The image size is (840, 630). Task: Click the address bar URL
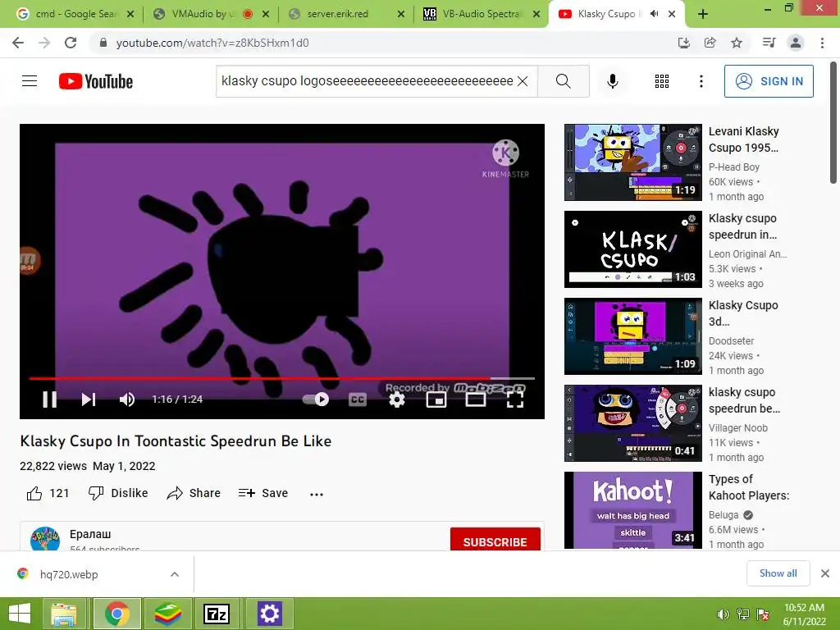tap(212, 43)
